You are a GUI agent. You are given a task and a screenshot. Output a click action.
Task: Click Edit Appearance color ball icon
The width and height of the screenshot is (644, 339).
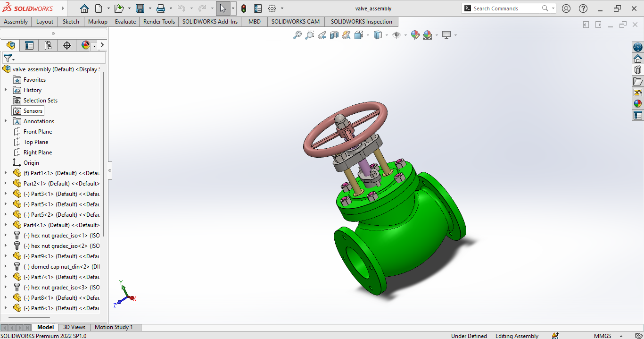coord(415,35)
